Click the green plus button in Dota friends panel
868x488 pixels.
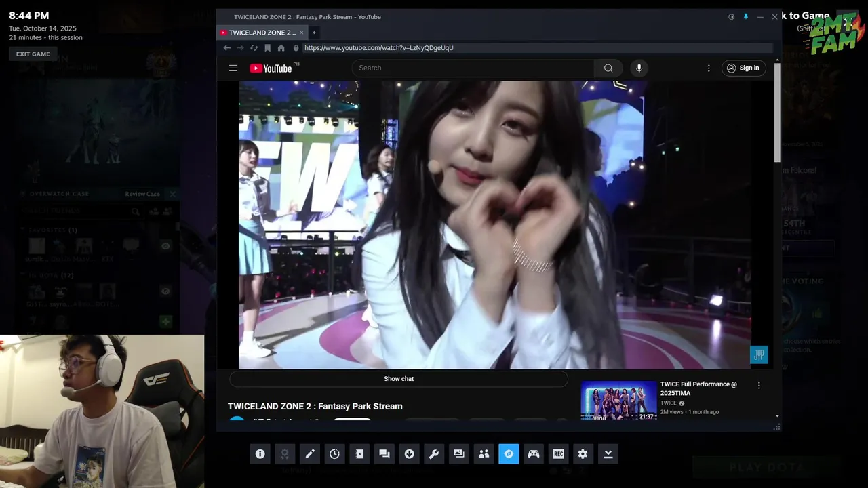coord(165,321)
